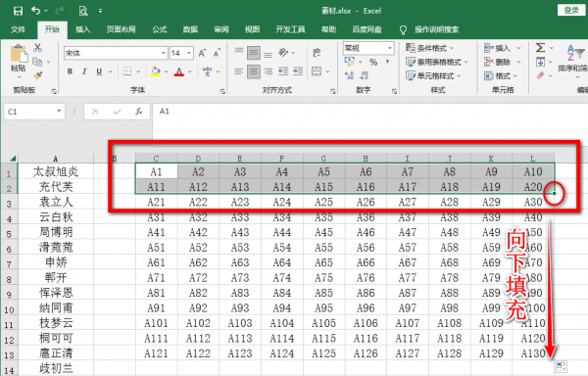Expand the customize quick access toolbar arrow
This screenshot has width=588, height=376.
pyautogui.click(x=100, y=11)
